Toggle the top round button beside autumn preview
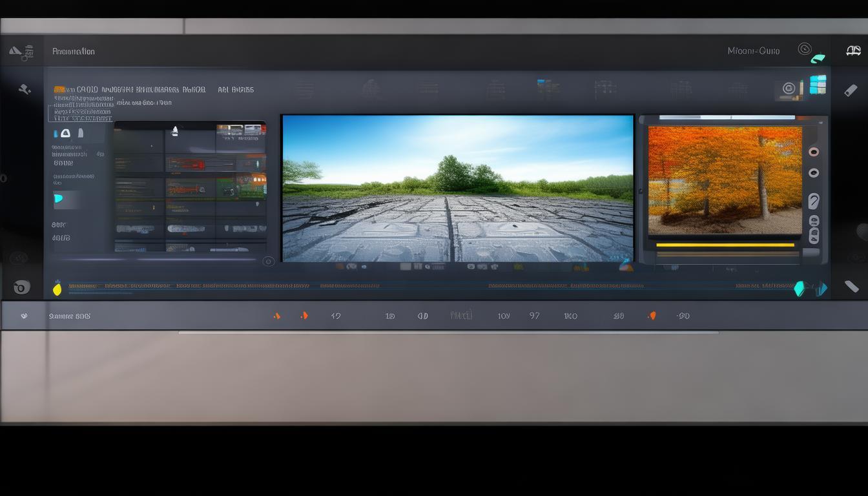Image resolution: width=868 pixels, height=496 pixels. 814,152
